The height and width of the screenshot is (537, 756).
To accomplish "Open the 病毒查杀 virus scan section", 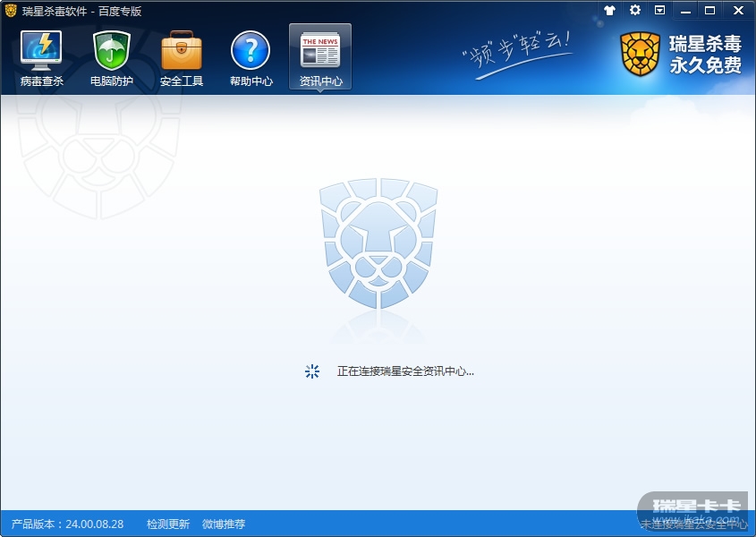I will click(41, 58).
